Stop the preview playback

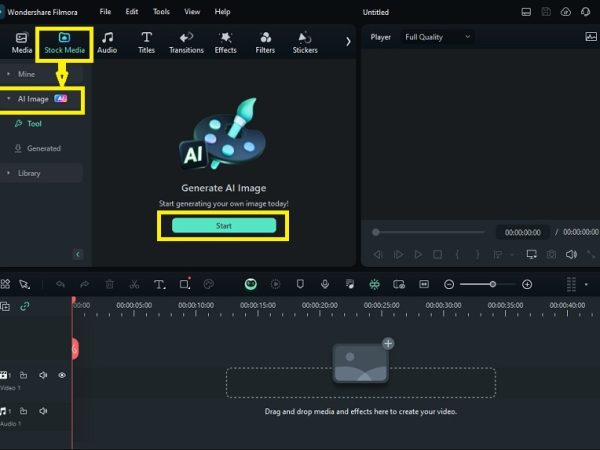tap(437, 254)
